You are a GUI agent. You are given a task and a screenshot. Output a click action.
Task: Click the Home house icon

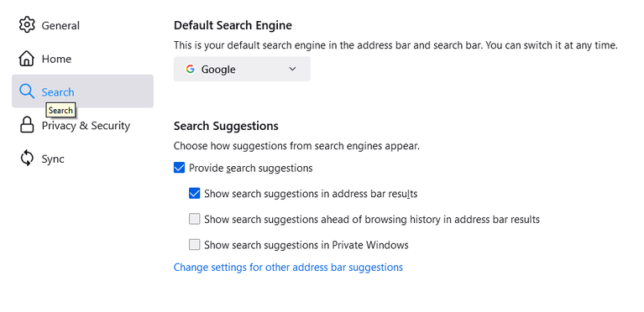tap(27, 59)
